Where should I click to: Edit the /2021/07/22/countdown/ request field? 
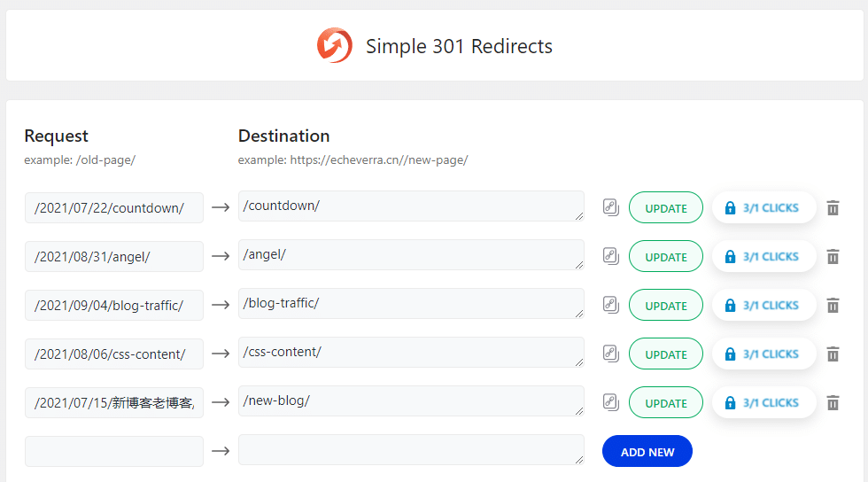point(114,208)
